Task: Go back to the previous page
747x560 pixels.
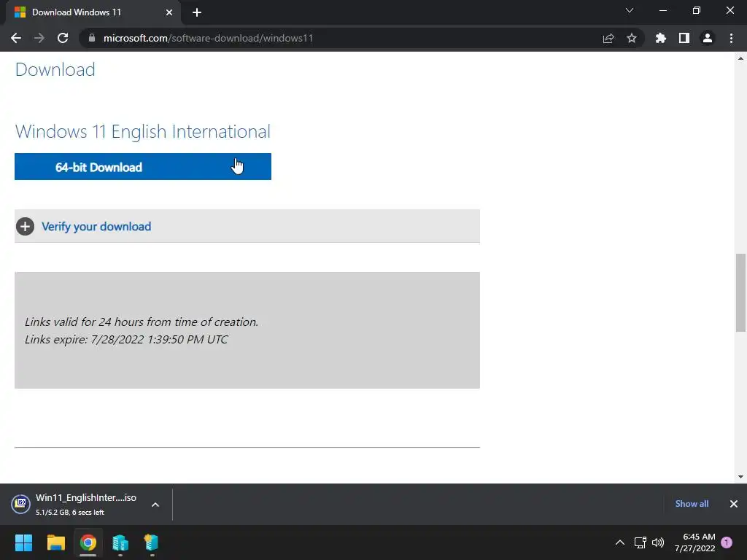Action: pos(16,38)
